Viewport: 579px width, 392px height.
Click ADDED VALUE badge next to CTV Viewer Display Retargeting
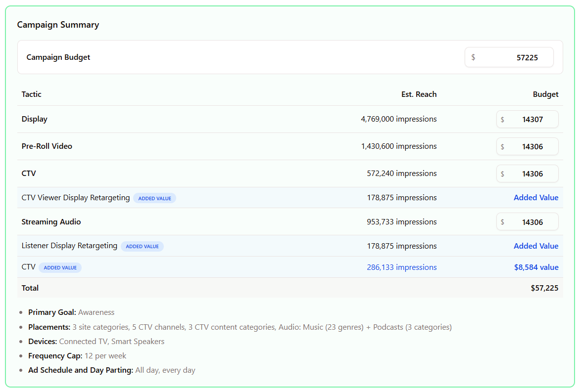[x=155, y=198]
